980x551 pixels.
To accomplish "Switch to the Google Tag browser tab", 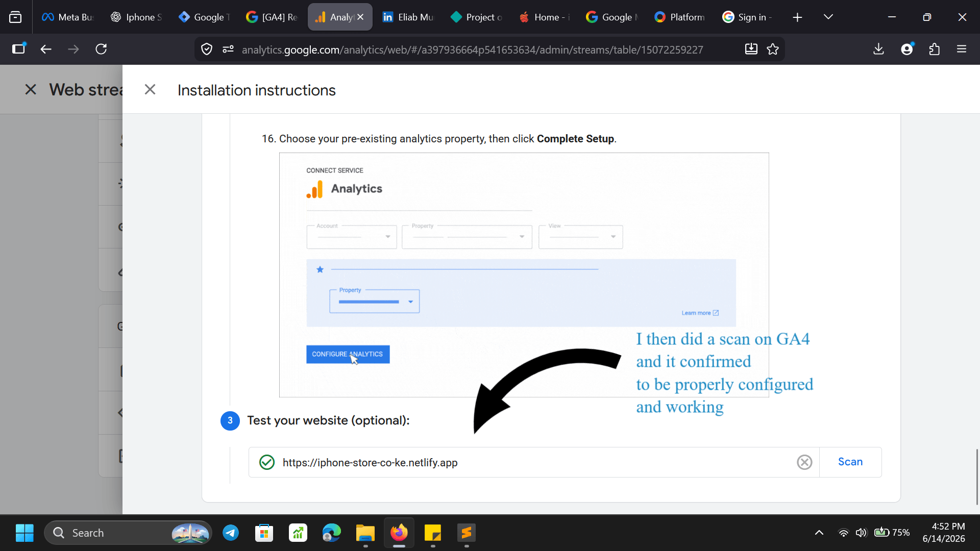I will coord(204,17).
